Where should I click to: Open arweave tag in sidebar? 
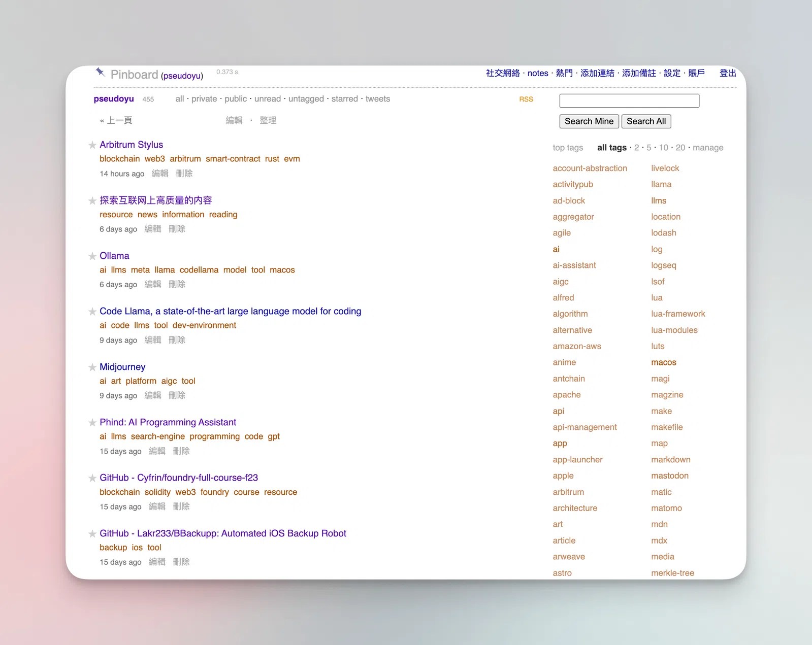[569, 557]
